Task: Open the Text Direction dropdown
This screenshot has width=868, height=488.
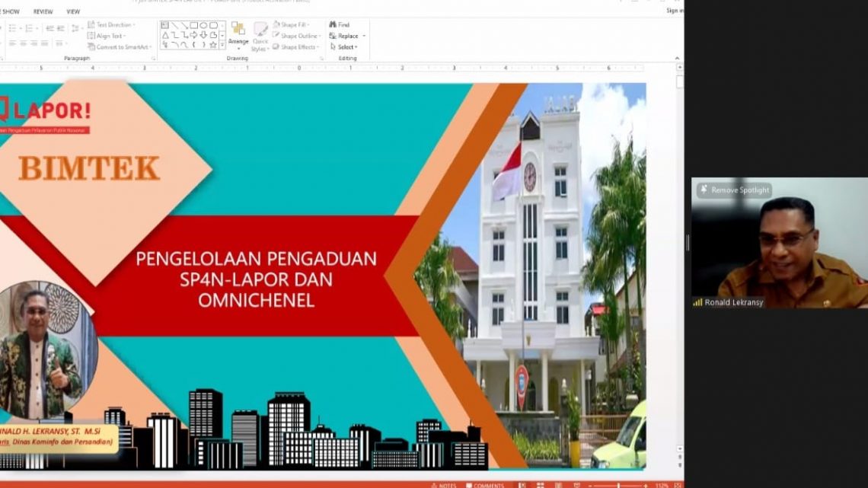Action: (111, 25)
